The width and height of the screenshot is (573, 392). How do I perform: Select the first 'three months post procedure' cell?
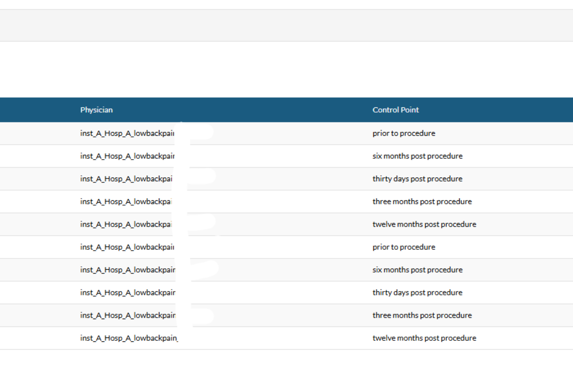(x=422, y=201)
